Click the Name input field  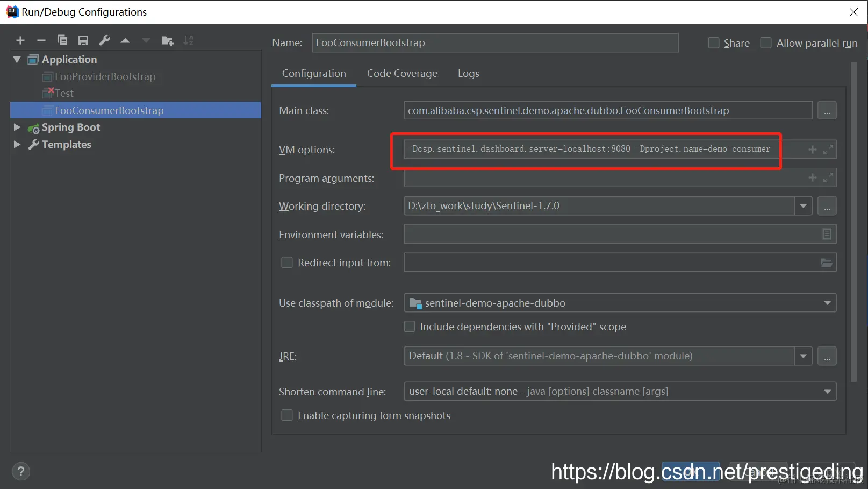coord(495,42)
